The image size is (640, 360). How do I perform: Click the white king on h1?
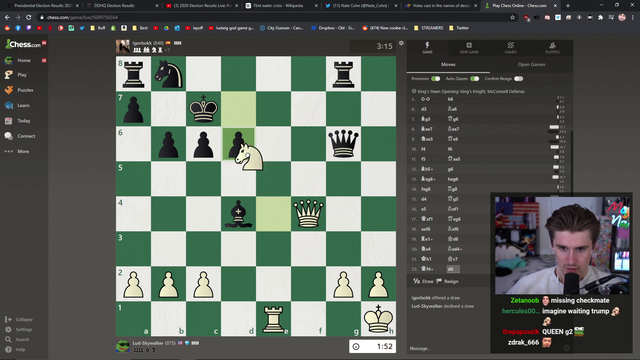[x=378, y=319]
